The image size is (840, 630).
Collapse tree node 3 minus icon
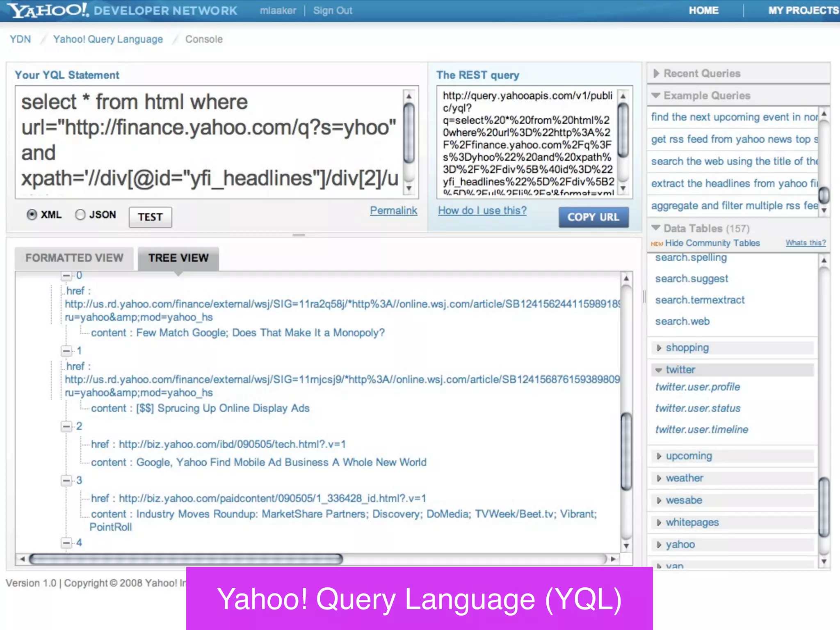(66, 480)
